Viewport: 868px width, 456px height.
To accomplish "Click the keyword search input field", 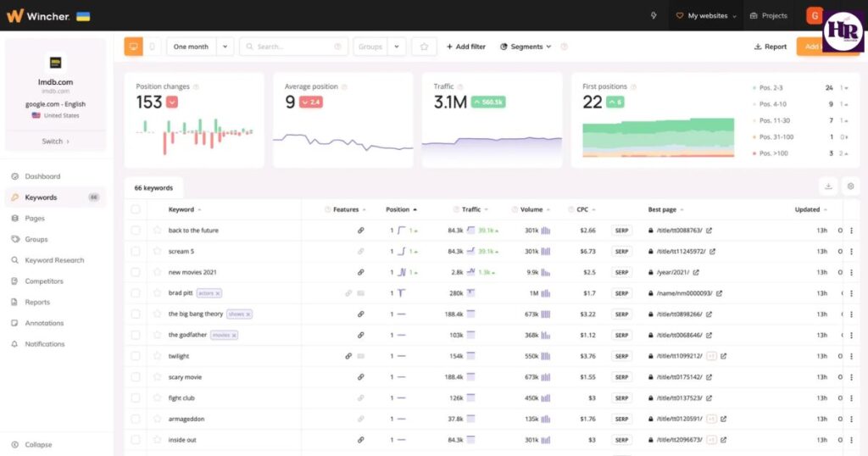I will (x=293, y=47).
